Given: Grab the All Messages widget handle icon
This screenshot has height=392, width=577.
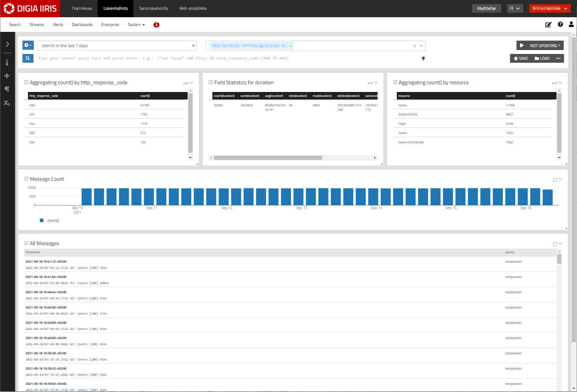Looking at the screenshot, I should 26,243.
